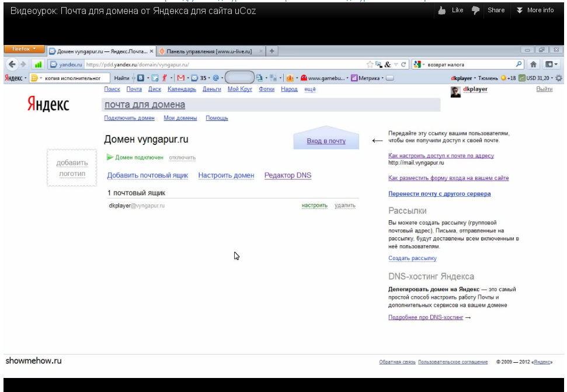
Task: Bookmark the page with the star icon
Action: [370, 65]
